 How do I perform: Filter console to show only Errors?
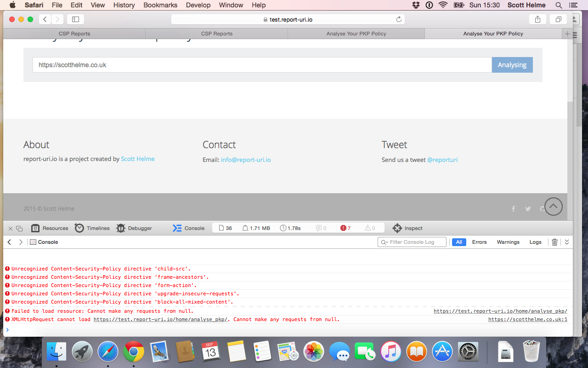pos(479,241)
